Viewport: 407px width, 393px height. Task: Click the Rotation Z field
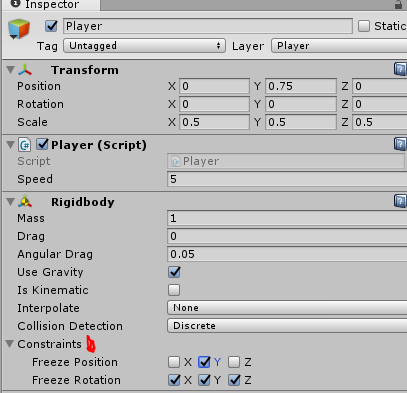(380, 104)
